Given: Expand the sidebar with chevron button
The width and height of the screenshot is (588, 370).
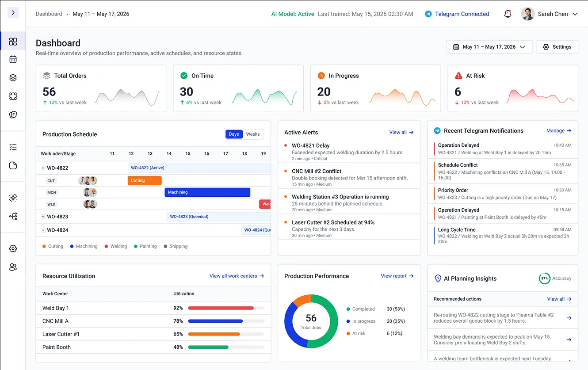Looking at the screenshot, I should (x=13, y=13).
